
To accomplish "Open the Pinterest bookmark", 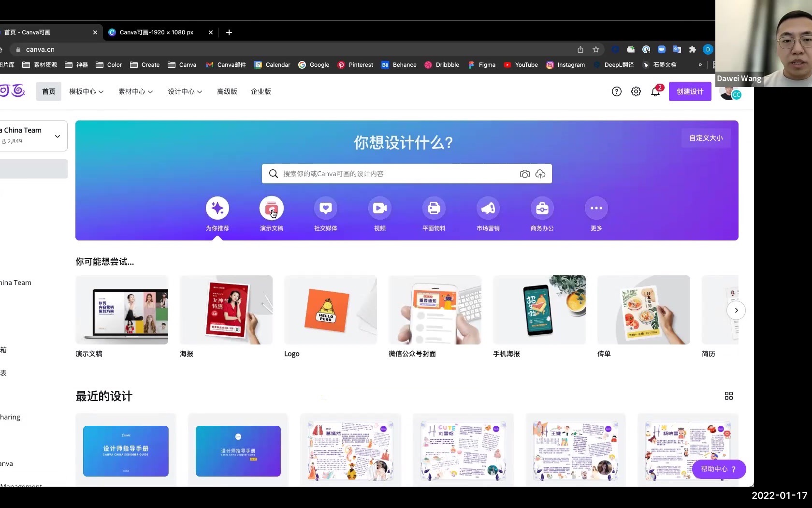I will click(x=355, y=65).
